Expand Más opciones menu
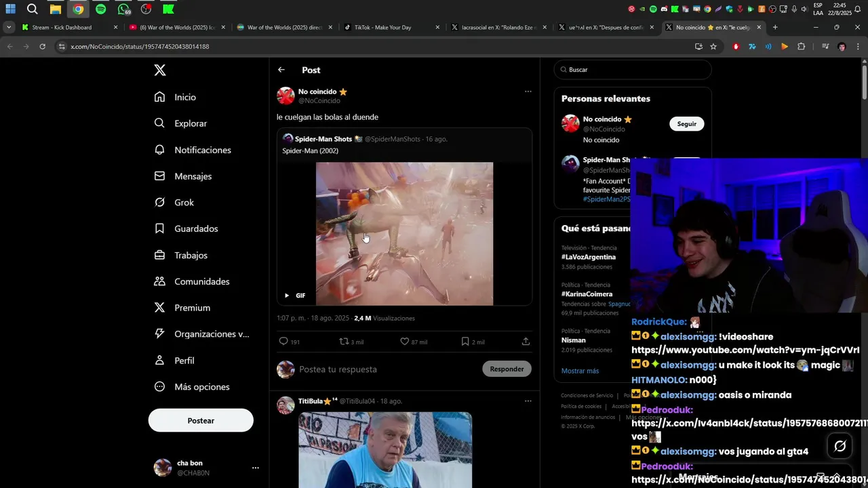 [x=192, y=386]
